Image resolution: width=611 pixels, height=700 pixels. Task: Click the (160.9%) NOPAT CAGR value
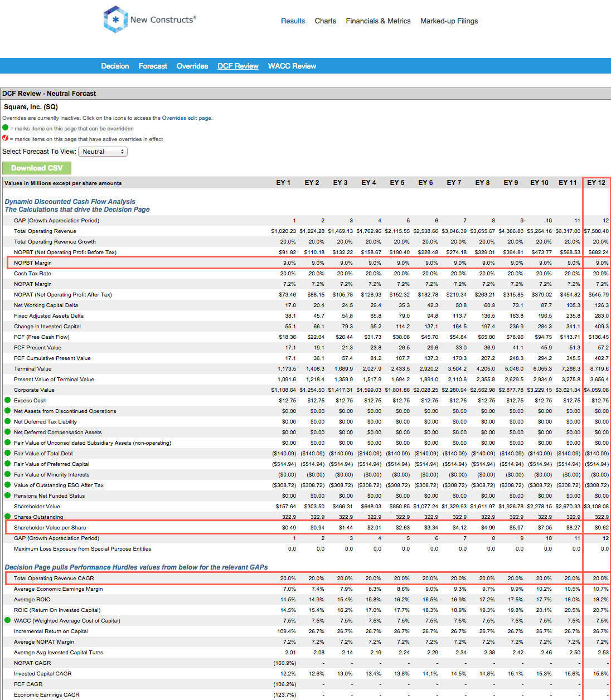click(285, 663)
